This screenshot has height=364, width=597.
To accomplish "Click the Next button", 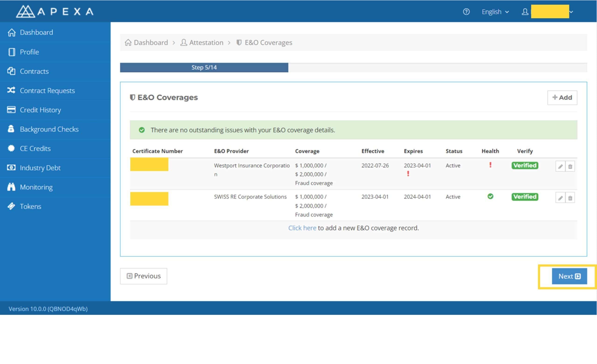I will 569,276.
